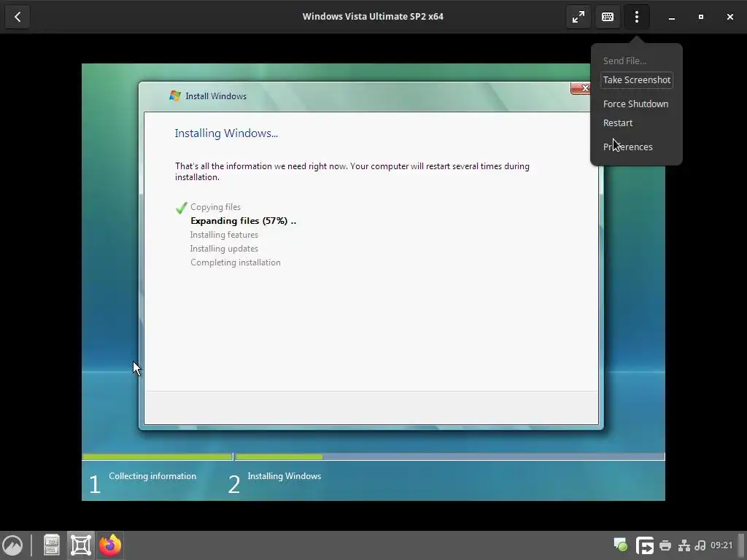Choose Force Shutdown in the menu
Image resolution: width=747 pixels, height=560 pixels.
635,104
